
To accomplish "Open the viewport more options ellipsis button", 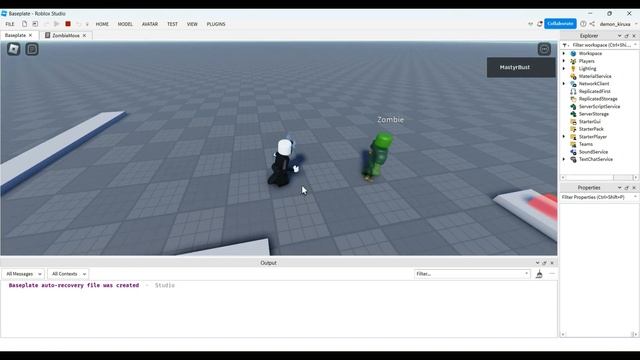I will pyautogui.click(x=544, y=49).
